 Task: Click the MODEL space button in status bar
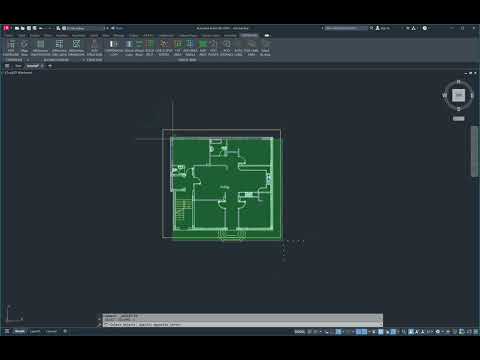click(300, 332)
